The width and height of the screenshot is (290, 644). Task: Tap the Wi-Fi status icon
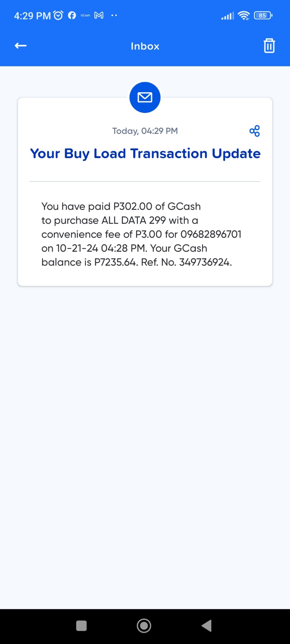point(244,15)
